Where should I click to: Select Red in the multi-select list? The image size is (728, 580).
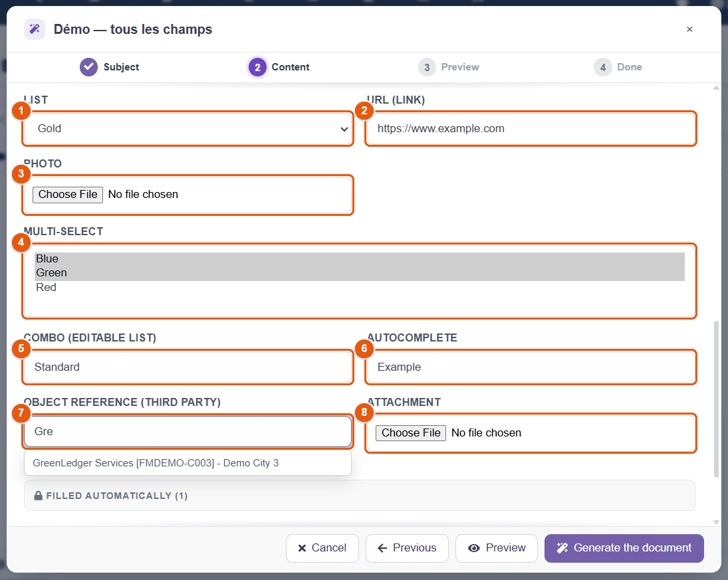coord(360,288)
